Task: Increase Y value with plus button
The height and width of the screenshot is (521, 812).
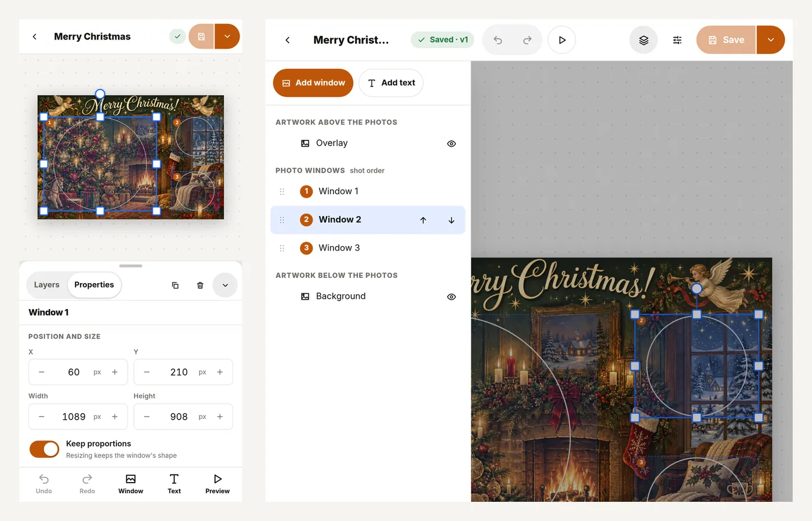Action: click(x=220, y=372)
